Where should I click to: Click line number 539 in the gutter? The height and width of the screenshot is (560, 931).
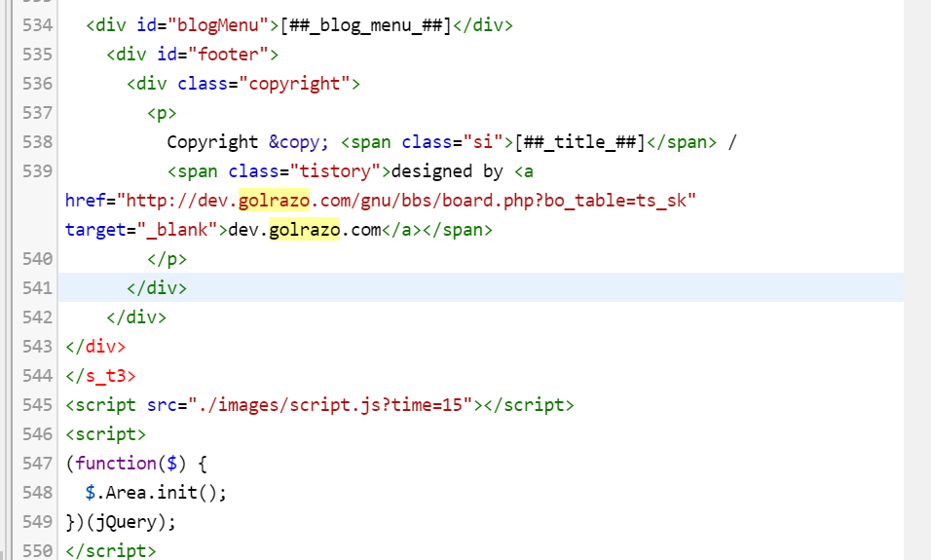(x=37, y=171)
